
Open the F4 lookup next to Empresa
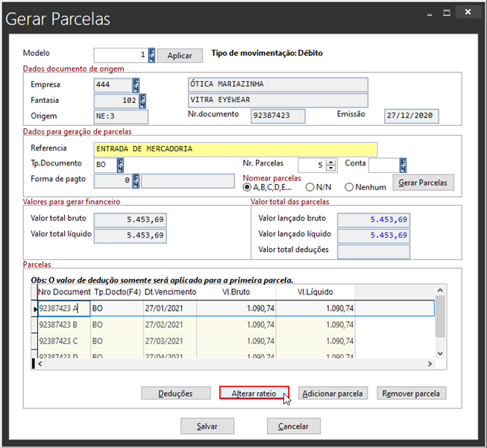coord(139,84)
